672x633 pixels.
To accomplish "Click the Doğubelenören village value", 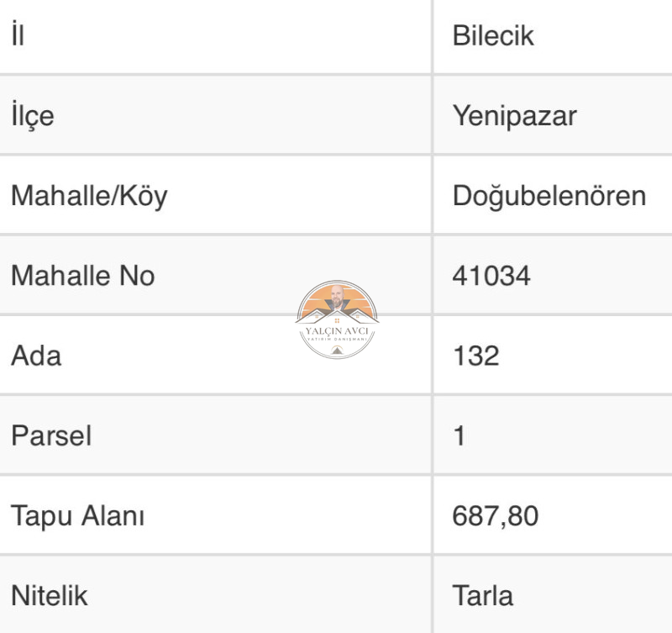I will click(x=549, y=196).
